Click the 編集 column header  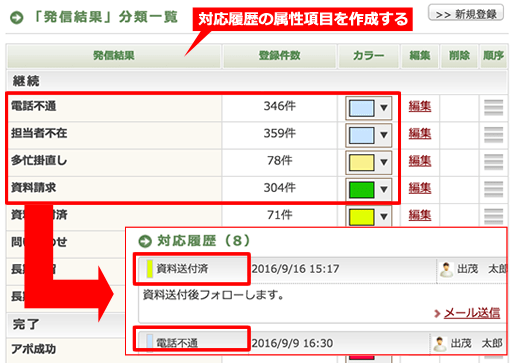(420, 55)
